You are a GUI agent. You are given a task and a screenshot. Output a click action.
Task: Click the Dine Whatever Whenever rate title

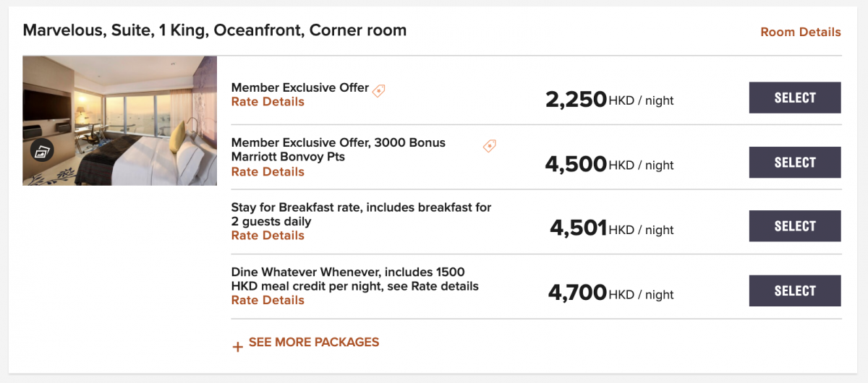click(x=355, y=279)
